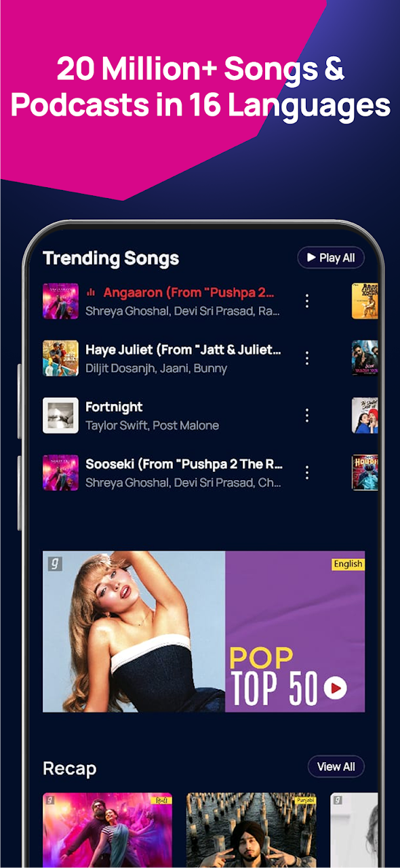Open the partially visible third recap card
This screenshot has height=868, width=400.
[354, 830]
